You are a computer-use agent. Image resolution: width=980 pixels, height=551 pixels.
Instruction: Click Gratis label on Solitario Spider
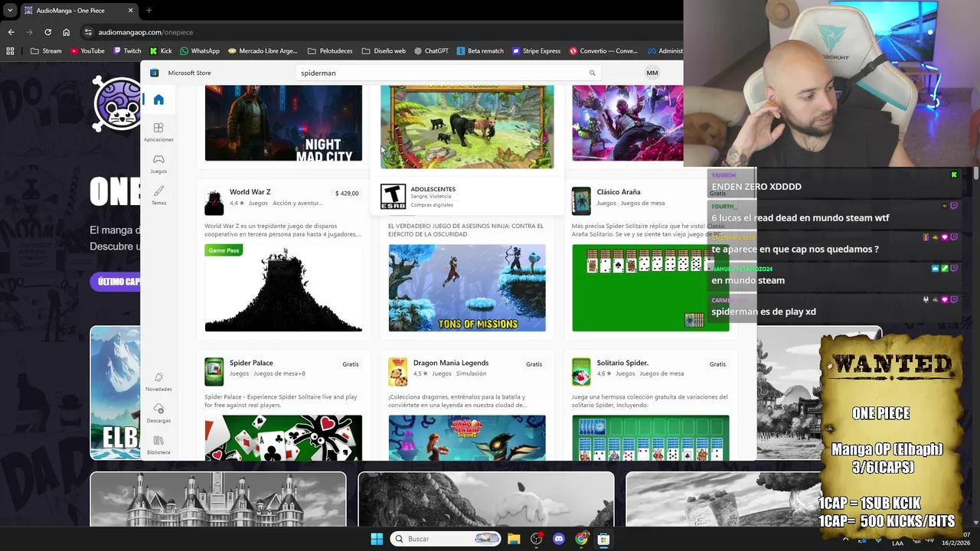tap(717, 364)
